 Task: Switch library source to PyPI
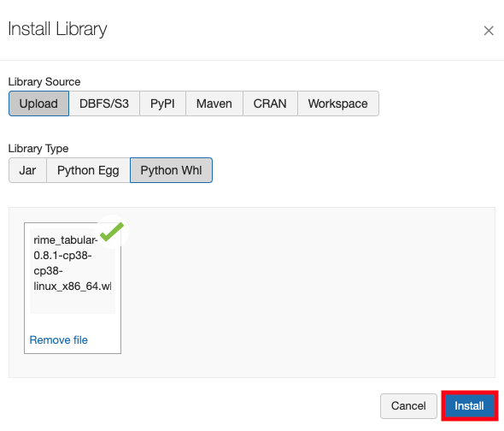click(x=162, y=103)
